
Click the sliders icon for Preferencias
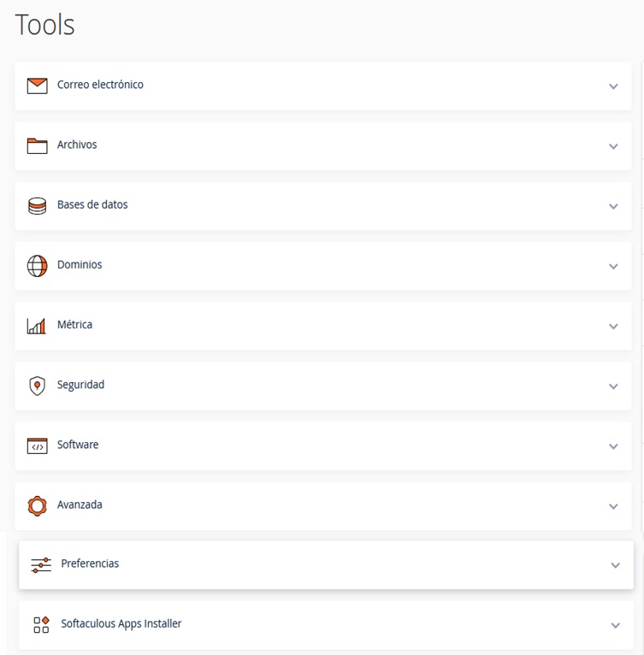tap(41, 564)
